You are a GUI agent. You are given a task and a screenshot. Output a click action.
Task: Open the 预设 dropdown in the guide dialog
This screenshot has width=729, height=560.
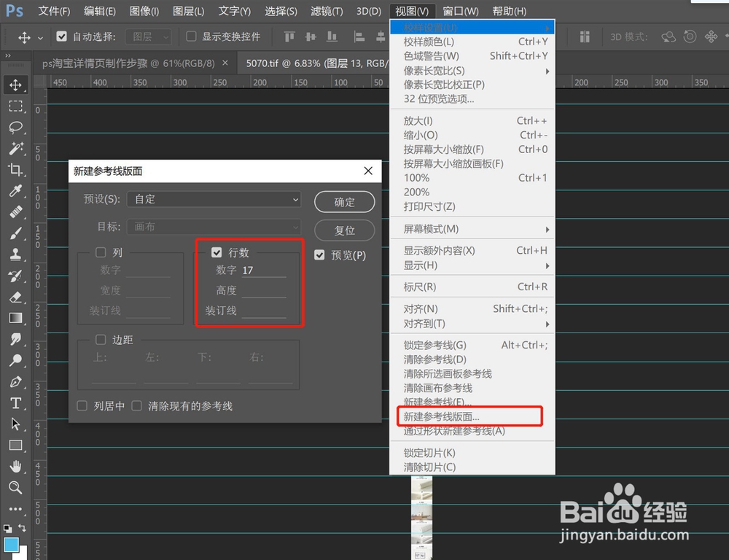coord(214,199)
